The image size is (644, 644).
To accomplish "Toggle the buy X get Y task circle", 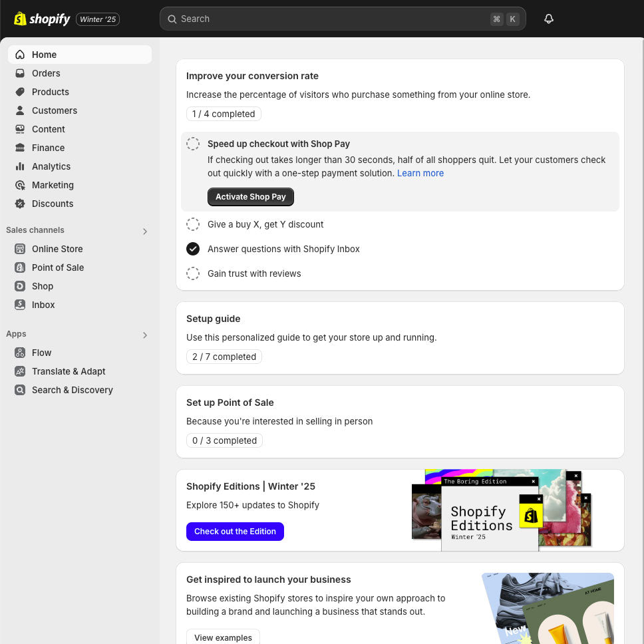I will (193, 224).
